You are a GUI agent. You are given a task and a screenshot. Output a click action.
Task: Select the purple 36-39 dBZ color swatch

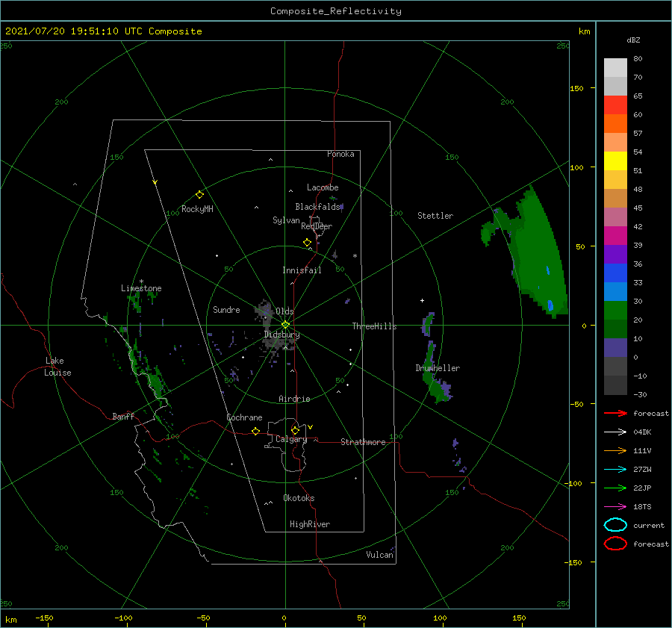pos(615,255)
